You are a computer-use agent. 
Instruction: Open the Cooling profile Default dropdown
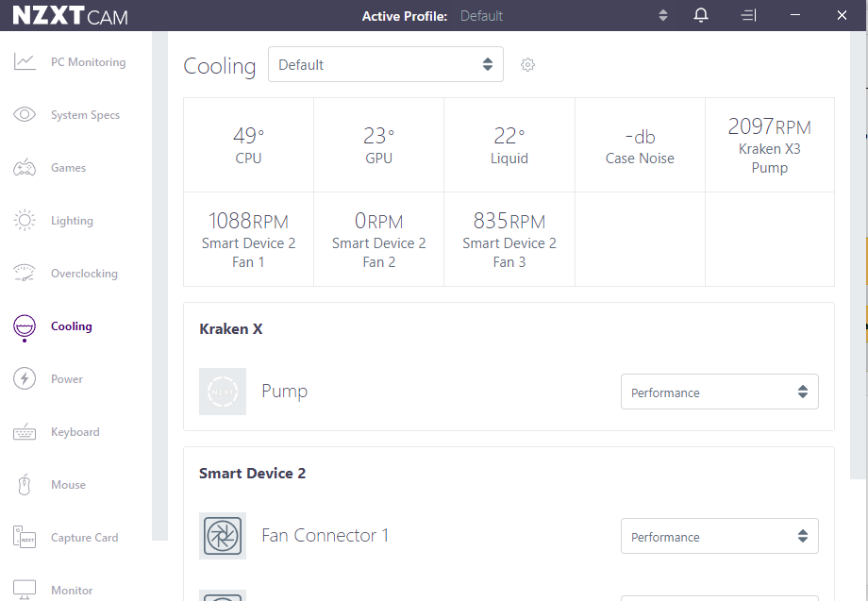tap(386, 64)
